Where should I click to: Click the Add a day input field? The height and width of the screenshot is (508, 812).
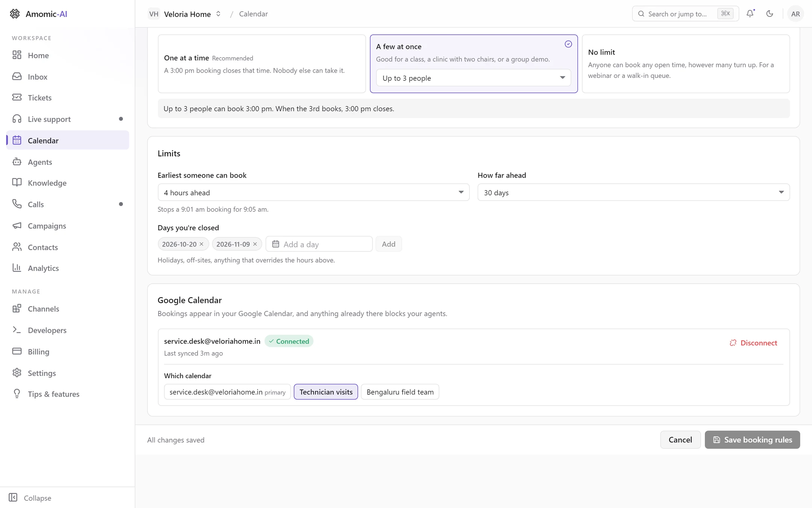tap(319, 244)
